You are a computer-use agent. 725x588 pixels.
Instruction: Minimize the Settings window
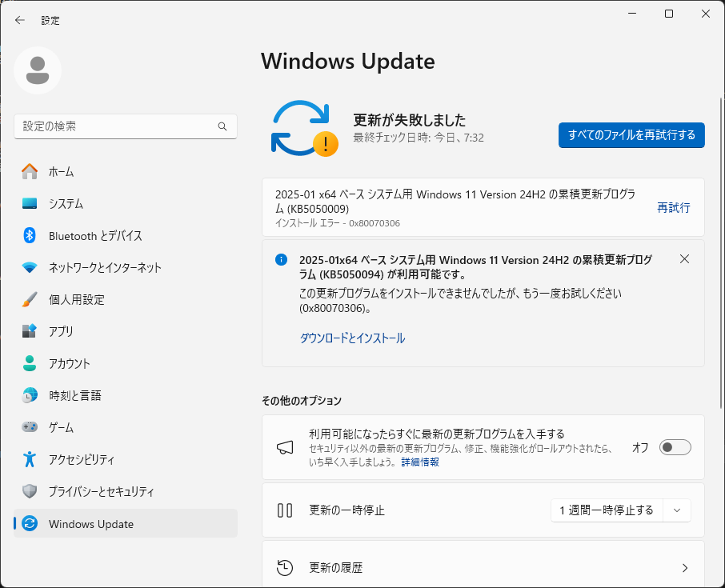click(632, 14)
